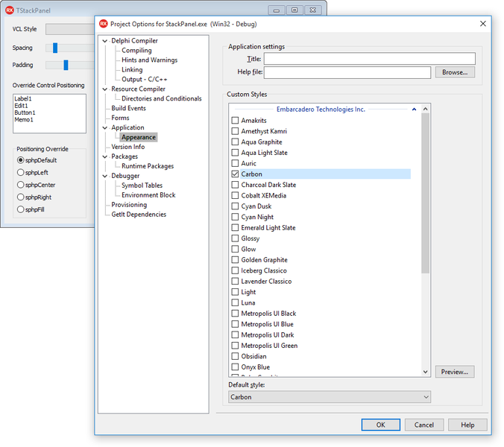The image size is (504, 447).
Task: Choose sphpCenter positioning in TStackPanel window
Action: (x=21, y=185)
